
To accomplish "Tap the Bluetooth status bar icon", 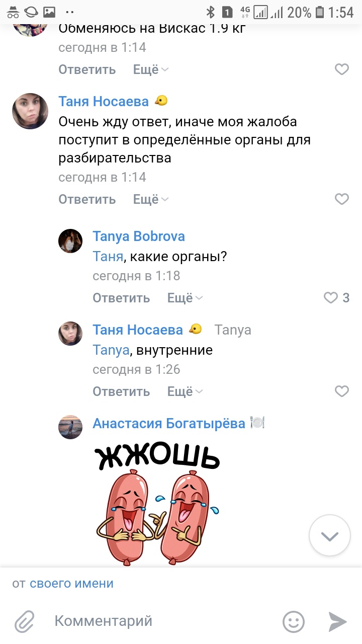I will point(211,12).
